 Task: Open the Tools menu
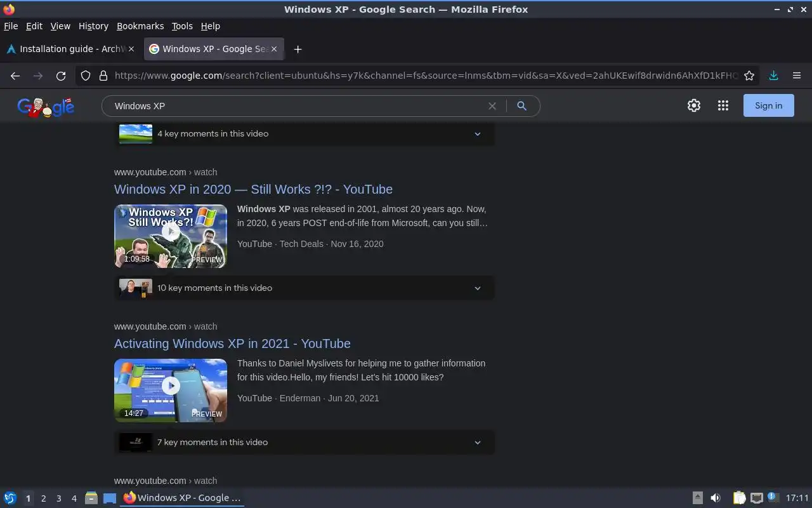coord(182,26)
